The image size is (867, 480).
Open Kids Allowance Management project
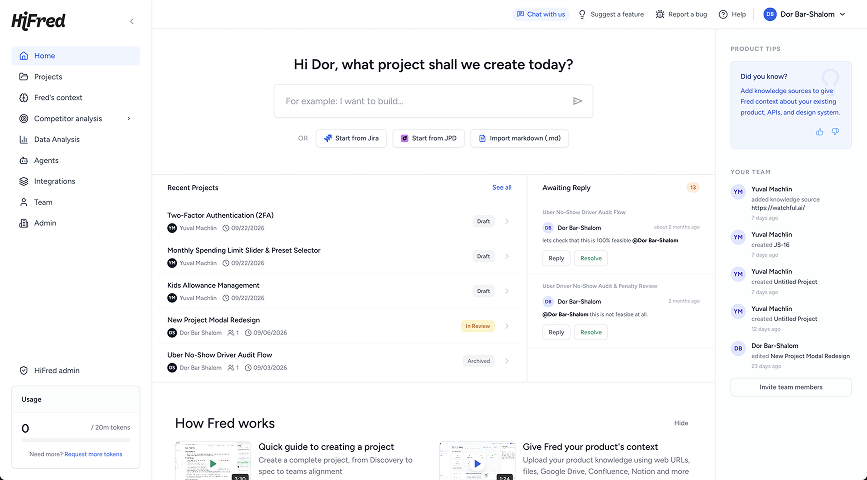click(x=213, y=285)
